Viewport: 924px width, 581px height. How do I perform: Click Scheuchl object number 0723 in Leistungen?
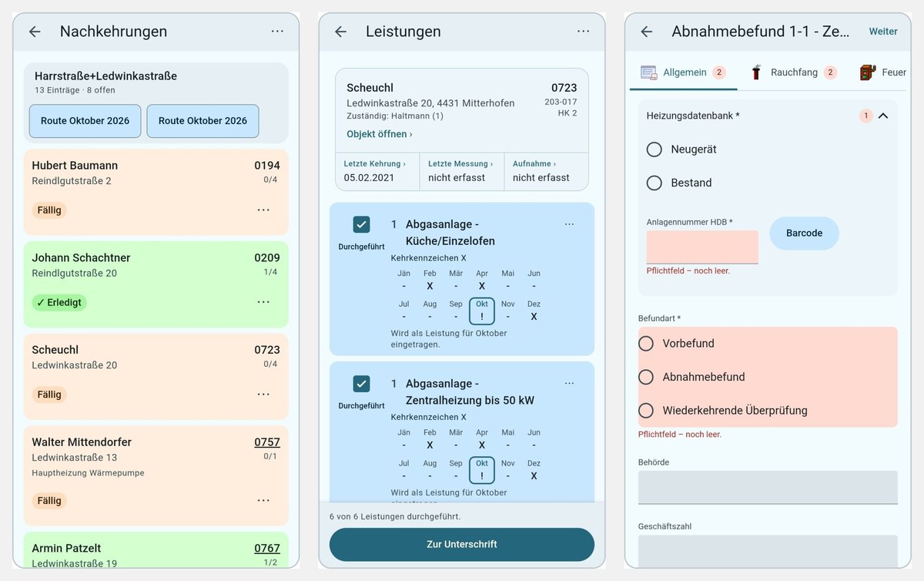point(564,88)
